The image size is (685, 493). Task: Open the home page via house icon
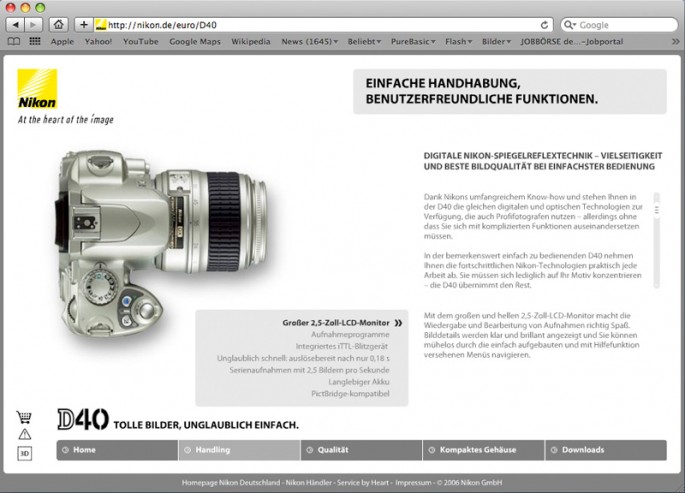coord(59,25)
